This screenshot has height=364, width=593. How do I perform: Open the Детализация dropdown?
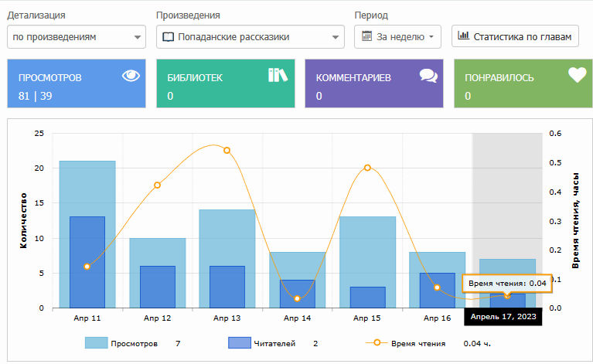point(76,36)
